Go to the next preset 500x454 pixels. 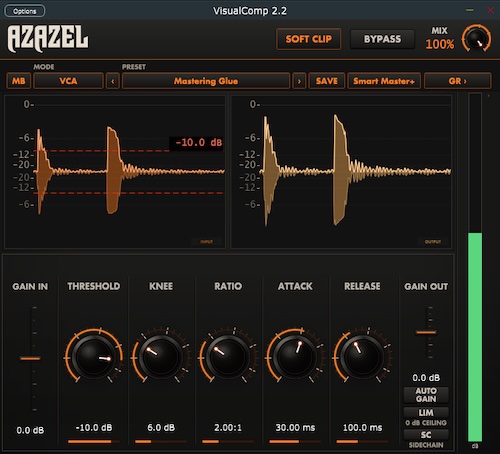299,81
